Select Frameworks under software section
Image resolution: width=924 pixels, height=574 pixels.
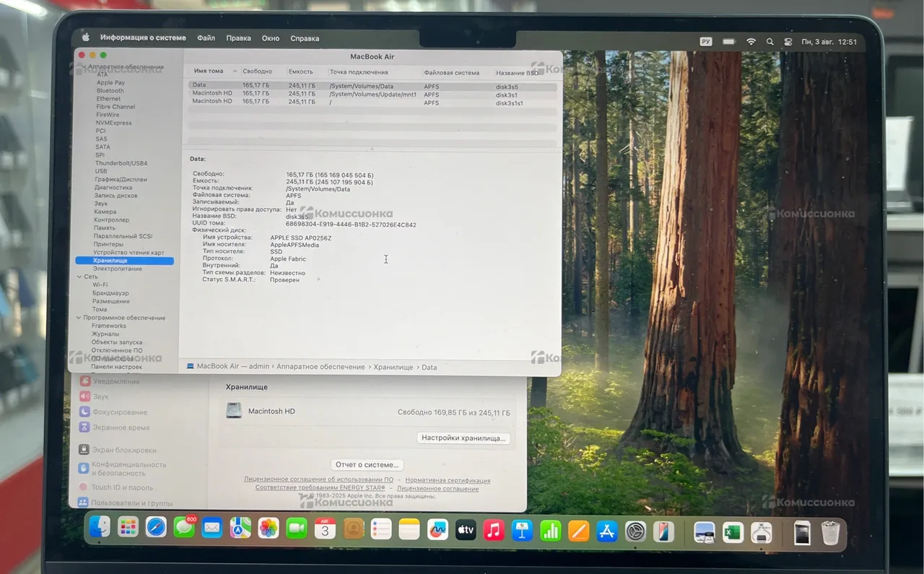[108, 326]
